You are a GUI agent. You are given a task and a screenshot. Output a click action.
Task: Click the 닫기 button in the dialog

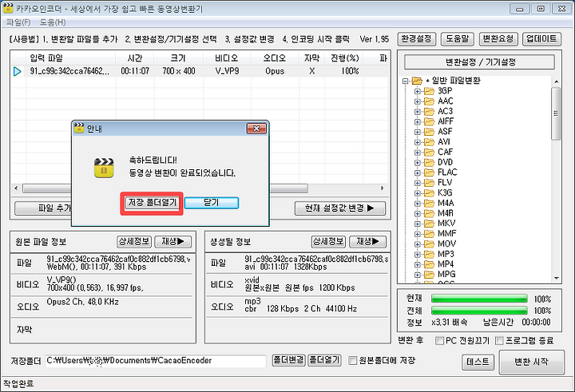[x=212, y=203]
